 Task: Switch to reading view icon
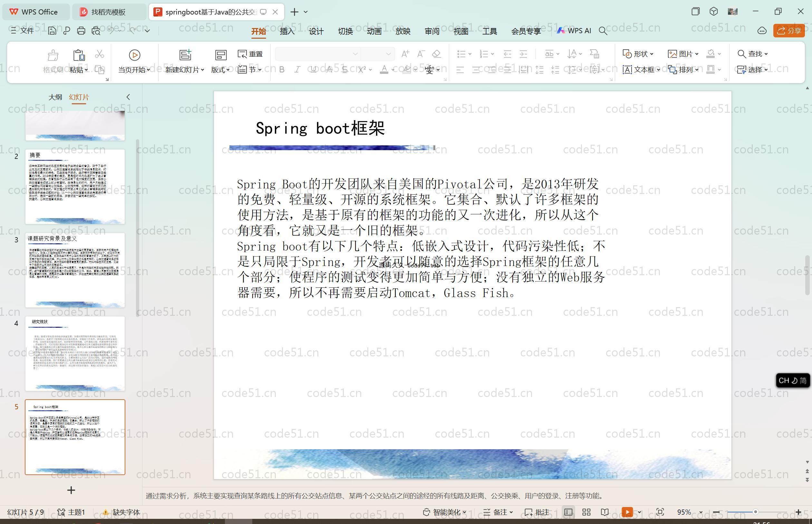(x=604, y=512)
